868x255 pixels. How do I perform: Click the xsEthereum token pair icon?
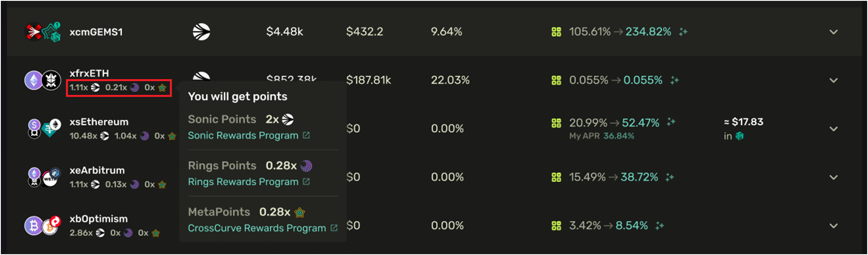[43, 128]
